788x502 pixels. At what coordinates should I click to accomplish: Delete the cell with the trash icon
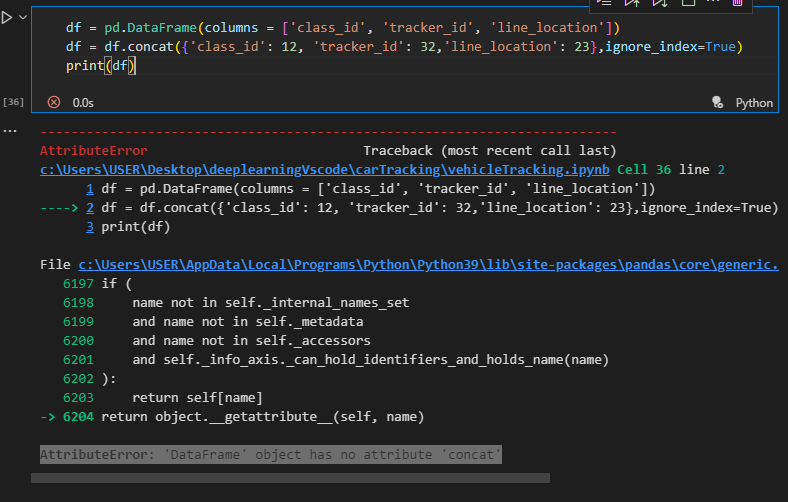click(737, 3)
